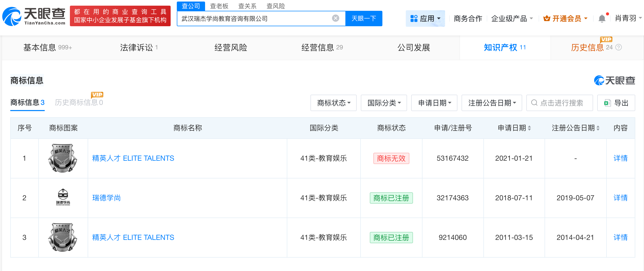Open the first 精英人才 trademark badge image
The image size is (644, 271).
63,158
